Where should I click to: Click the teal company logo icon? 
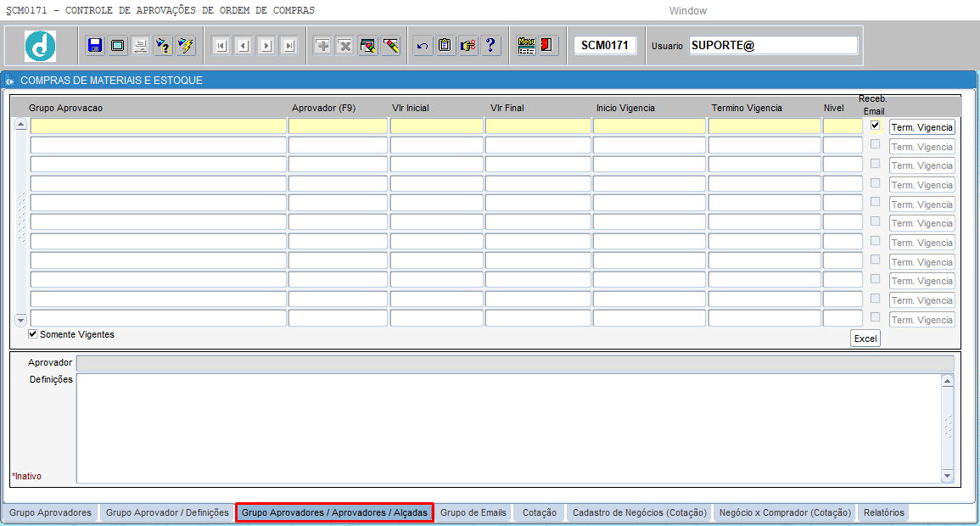pyautogui.click(x=40, y=46)
